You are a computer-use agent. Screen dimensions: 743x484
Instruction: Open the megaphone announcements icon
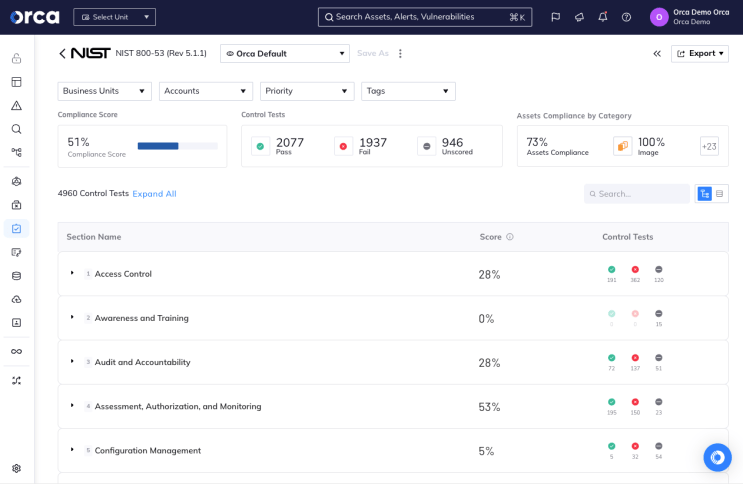coord(579,17)
